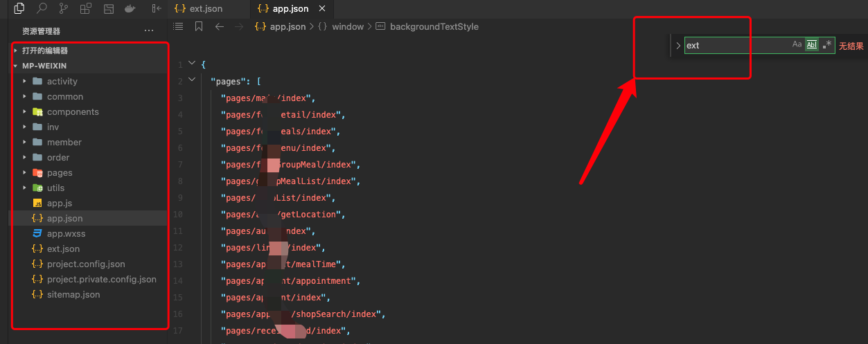Click app.json in the breadcrumb
The height and width of the screenshot is (344, 868).
pyautogui.click(x=287, y=26)
